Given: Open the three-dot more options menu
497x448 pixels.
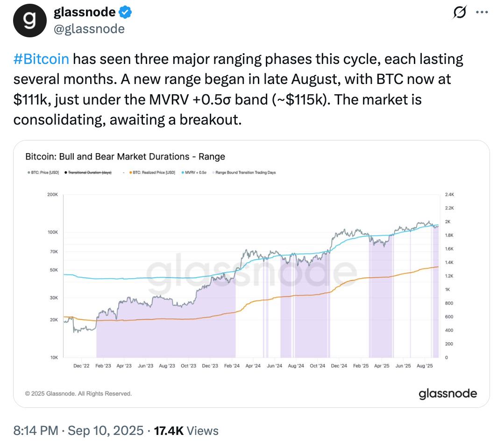Looking at the screenshot, I should 482,13.
